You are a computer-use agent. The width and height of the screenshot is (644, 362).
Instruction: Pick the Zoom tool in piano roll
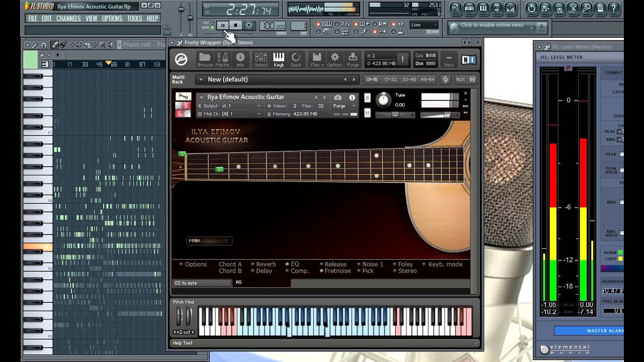pos(103,45)
